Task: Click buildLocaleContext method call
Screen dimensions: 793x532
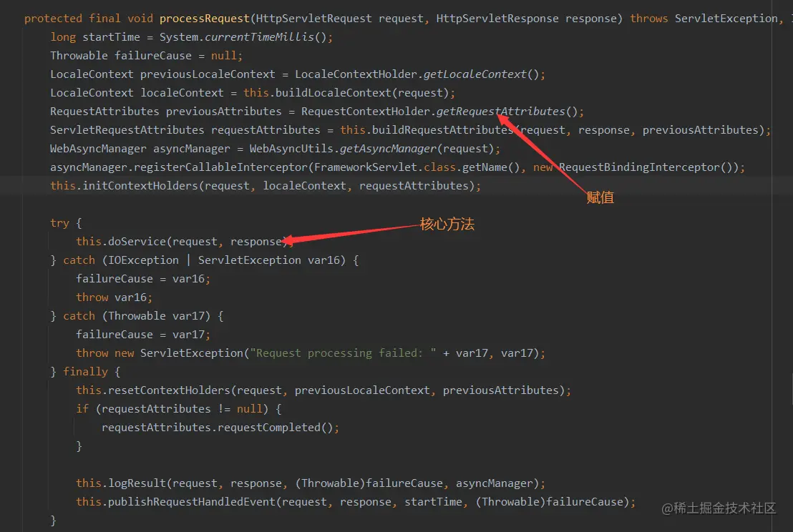Action: (x=334, y=93)
